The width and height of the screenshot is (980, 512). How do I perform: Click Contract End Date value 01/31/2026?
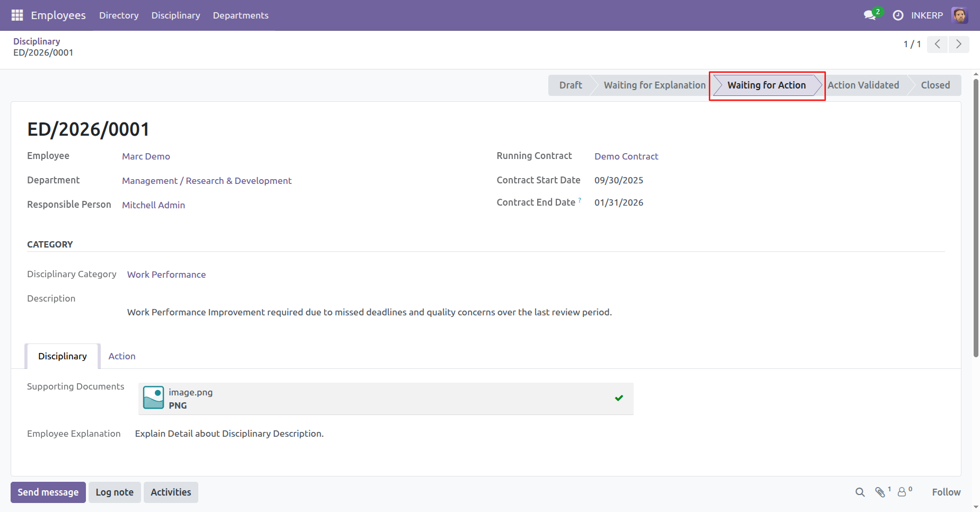click(x=619, y=202)
